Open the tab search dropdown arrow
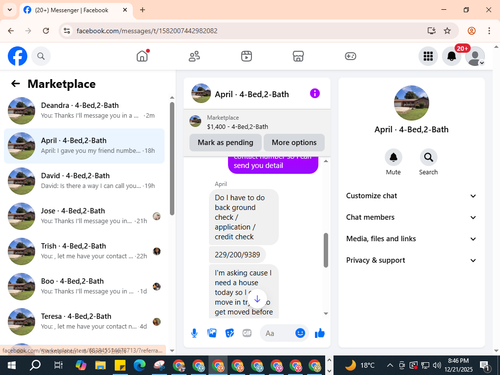 click(10, 10)
